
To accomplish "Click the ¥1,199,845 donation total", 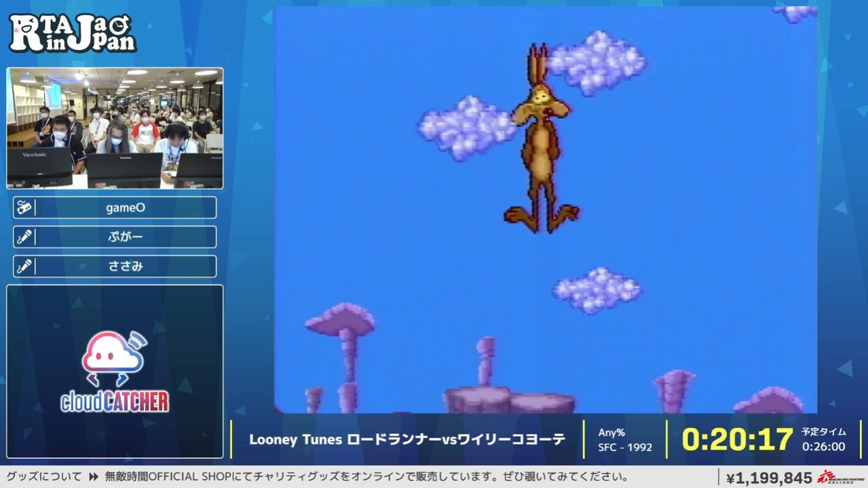I will 769,478.
